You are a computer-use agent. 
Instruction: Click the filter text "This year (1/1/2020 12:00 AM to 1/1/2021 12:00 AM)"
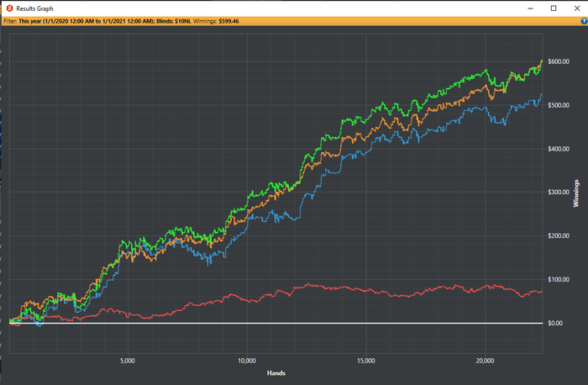click(x=86, y=21)
